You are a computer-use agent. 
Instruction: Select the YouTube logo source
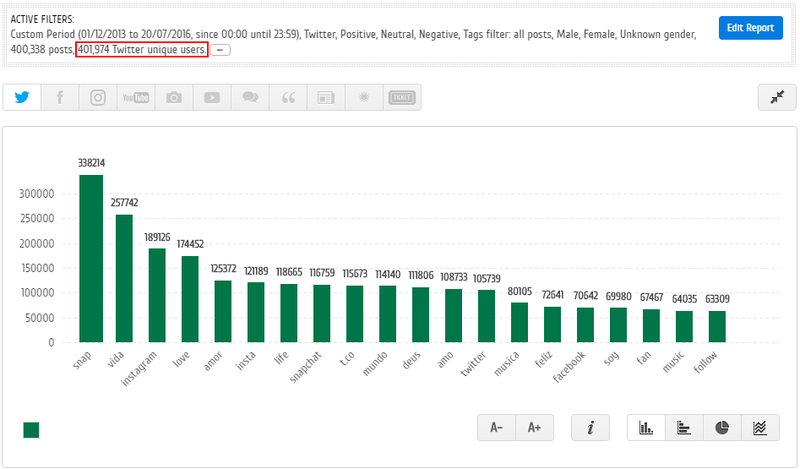136,97
